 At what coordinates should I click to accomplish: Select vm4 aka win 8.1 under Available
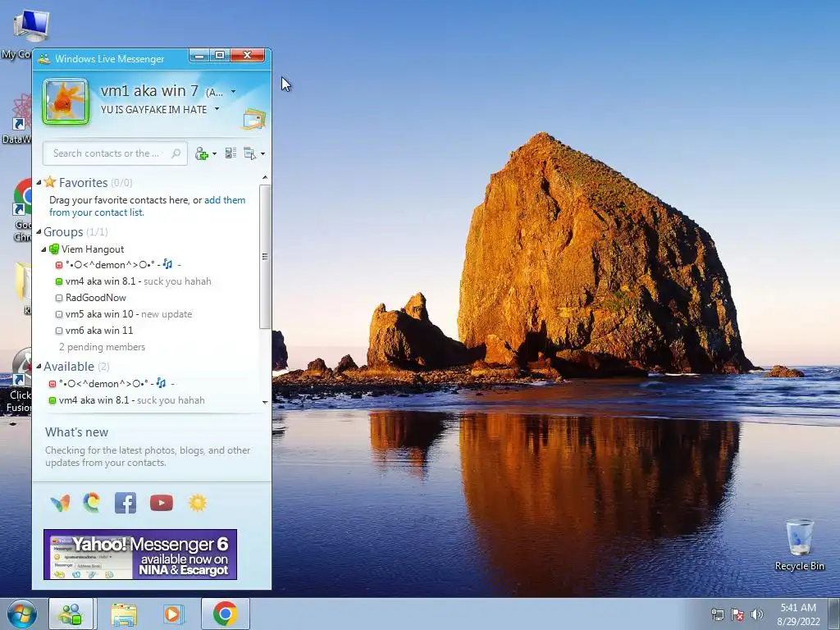127,400
